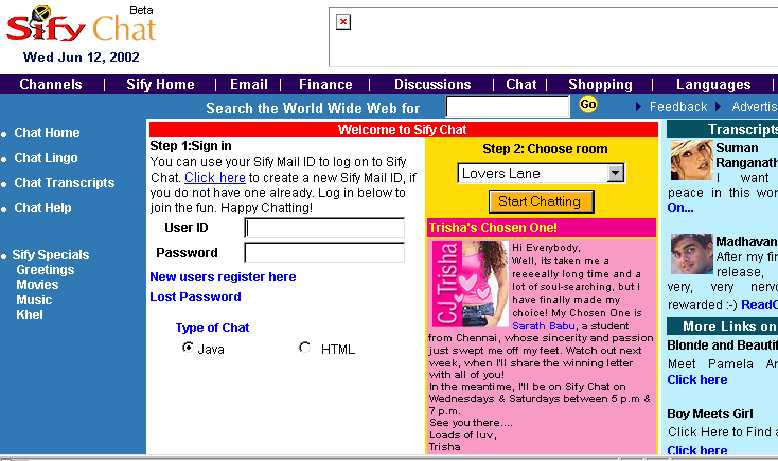Open the Languages menu
This screenshot has height=461, width=778.
713,84
